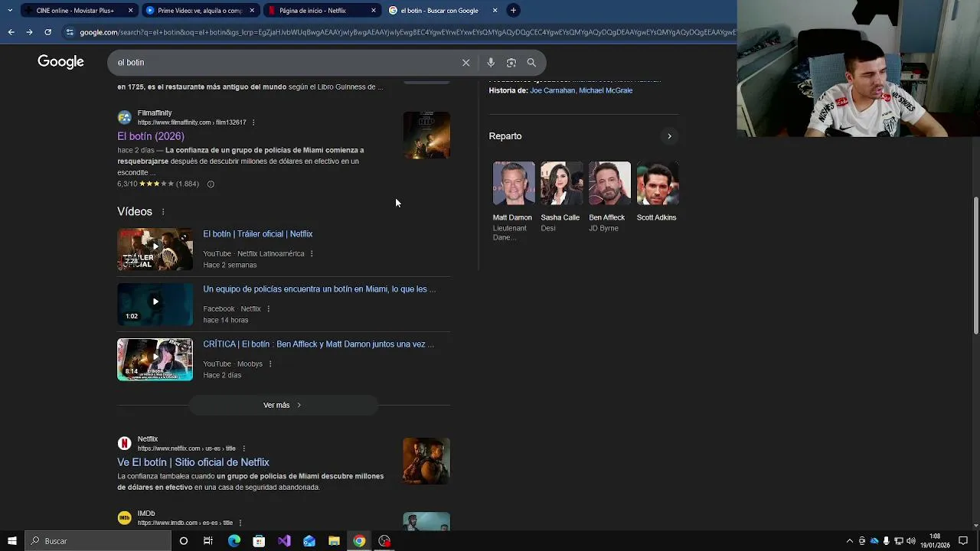The image size is (980, 551).
Task: Open Ve El botín Sitio oficial link
Action: tap(193, 462)
